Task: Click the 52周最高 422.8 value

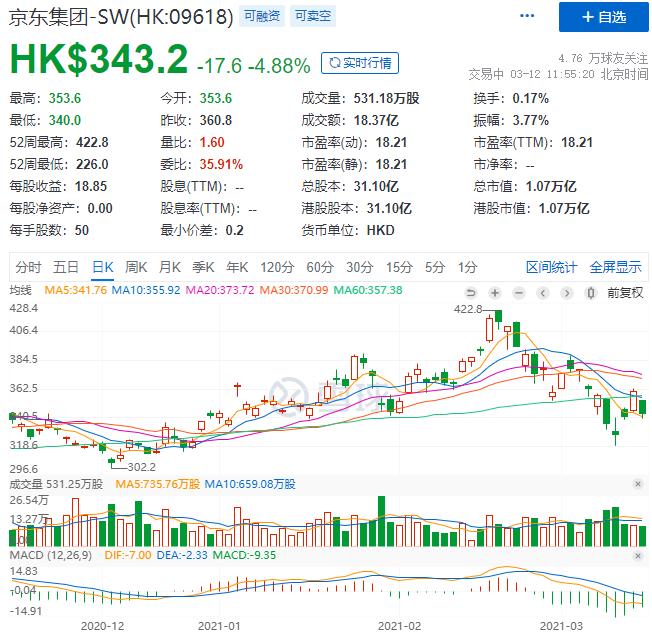Action: (x=92, y=142)
